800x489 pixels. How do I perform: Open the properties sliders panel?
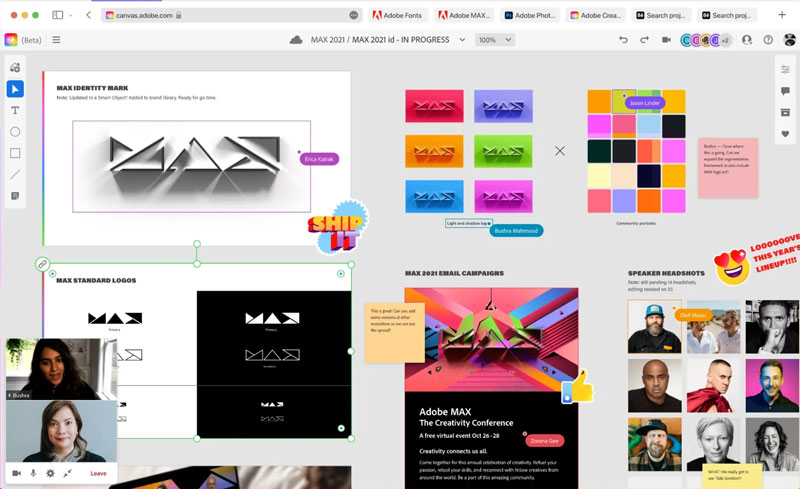click(x=785, y=69)
